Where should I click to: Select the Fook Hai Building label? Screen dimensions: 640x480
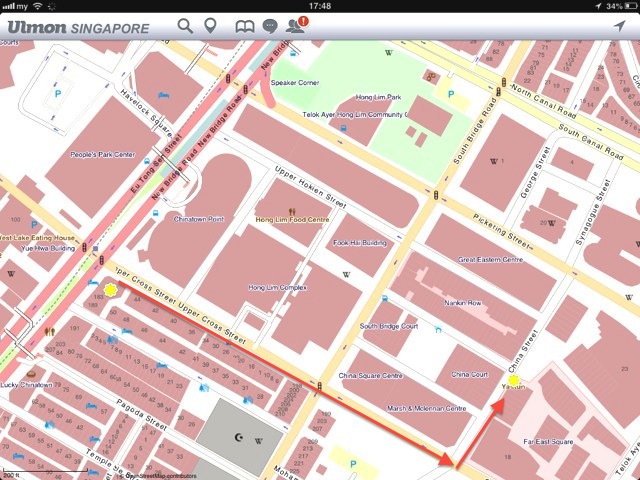click(x=360, y=242)
